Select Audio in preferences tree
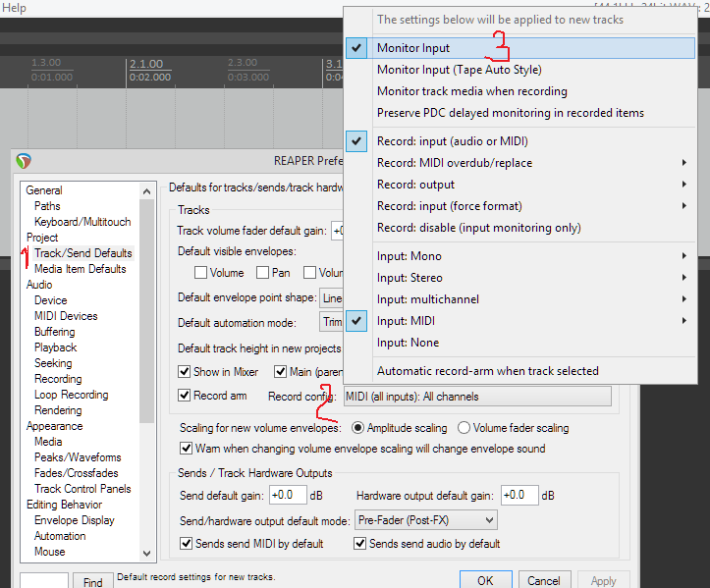The width and height of the screenshot is (710, 588). point(39,285)
